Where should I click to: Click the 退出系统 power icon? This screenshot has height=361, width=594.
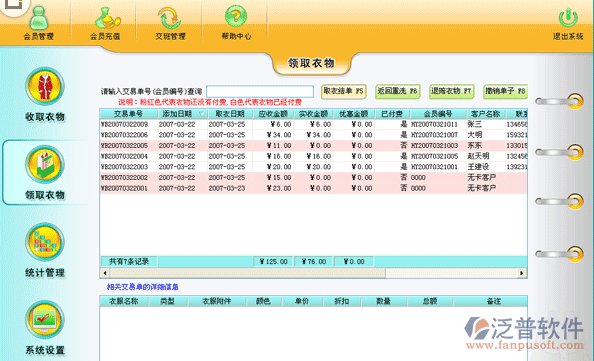point(568,18)
